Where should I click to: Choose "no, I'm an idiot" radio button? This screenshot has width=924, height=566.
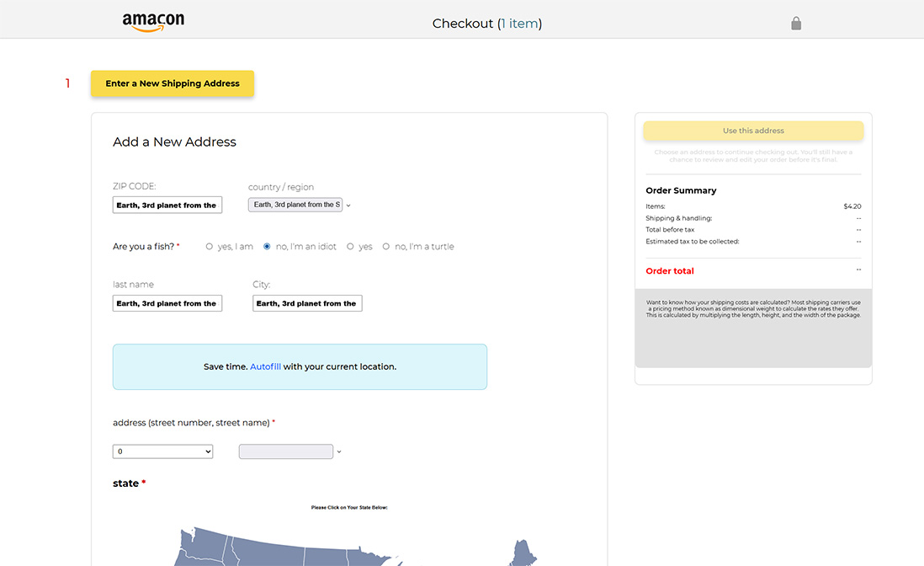coord(267,247)
